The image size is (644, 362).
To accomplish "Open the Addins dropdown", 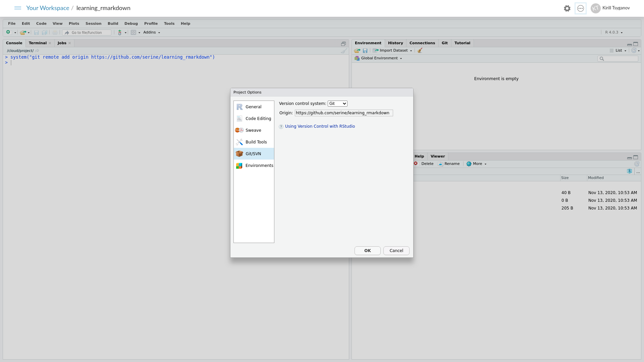I will click(x=152, y=33).
